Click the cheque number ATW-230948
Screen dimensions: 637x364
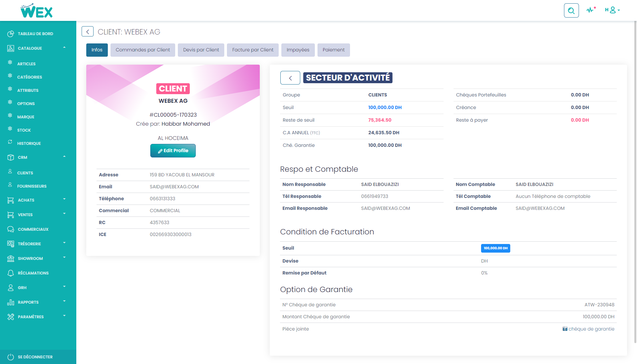tap(600, 305)
